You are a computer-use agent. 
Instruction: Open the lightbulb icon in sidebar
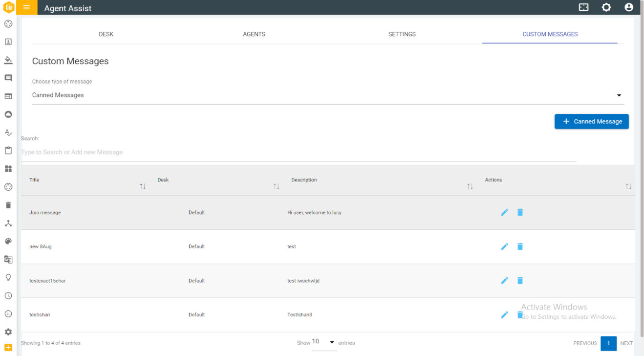coord(8,277)
